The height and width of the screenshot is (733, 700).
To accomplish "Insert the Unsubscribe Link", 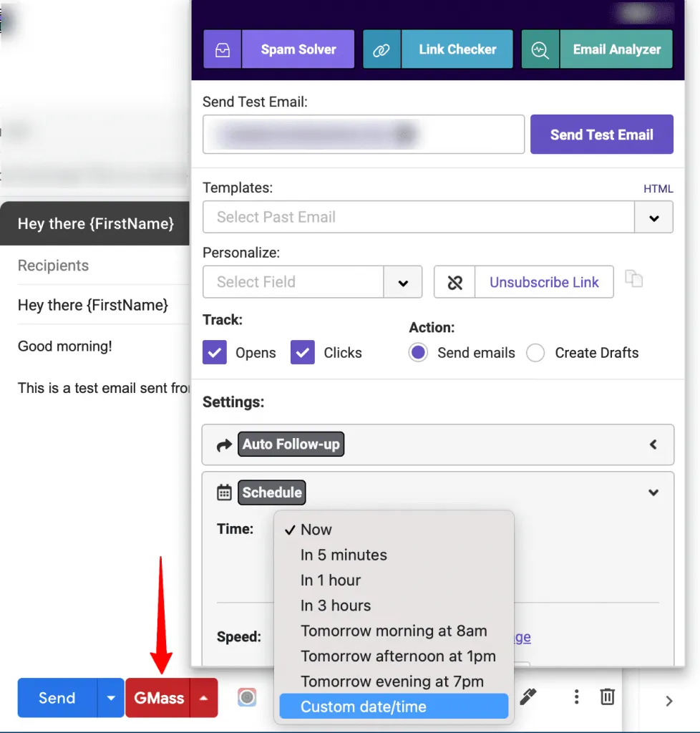I will tap(544, 282).
